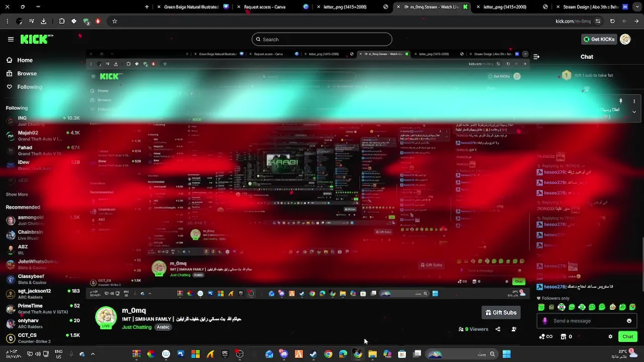Open the profile avatar menu
Image resolution: width=644 pixels, height=362 pixels.
click(625, 39)
